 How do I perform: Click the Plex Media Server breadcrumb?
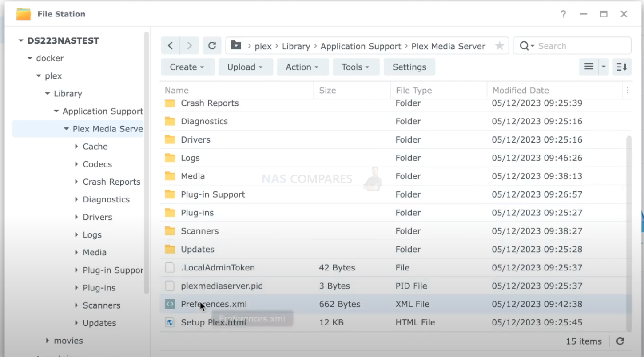pos(448,46)
